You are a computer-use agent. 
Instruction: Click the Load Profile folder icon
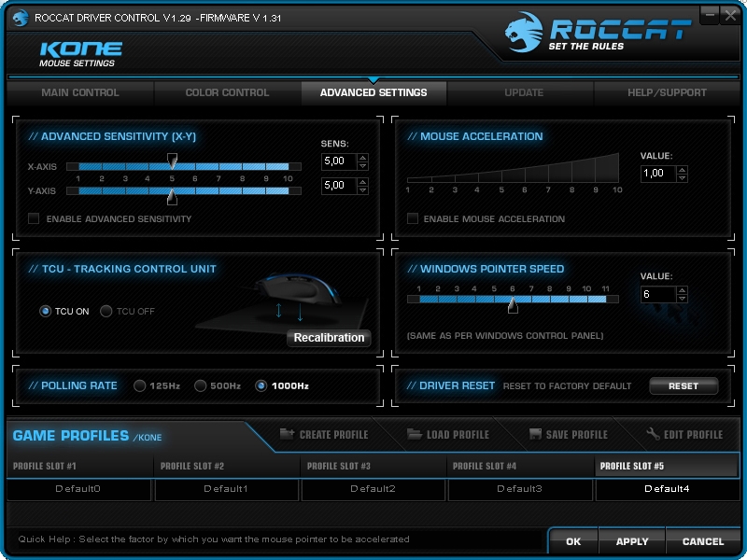point(415,434)
